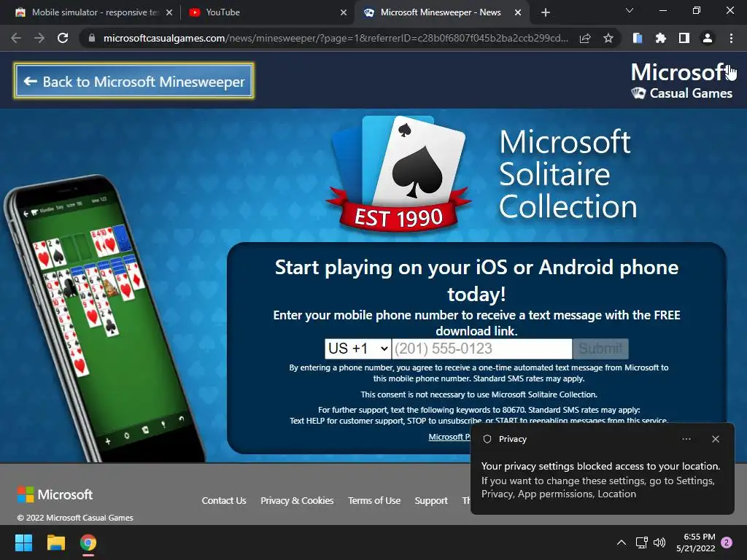This screenshot has width=747, height=560.
Task: Open Terms of Use footer link
Action: 374,500
